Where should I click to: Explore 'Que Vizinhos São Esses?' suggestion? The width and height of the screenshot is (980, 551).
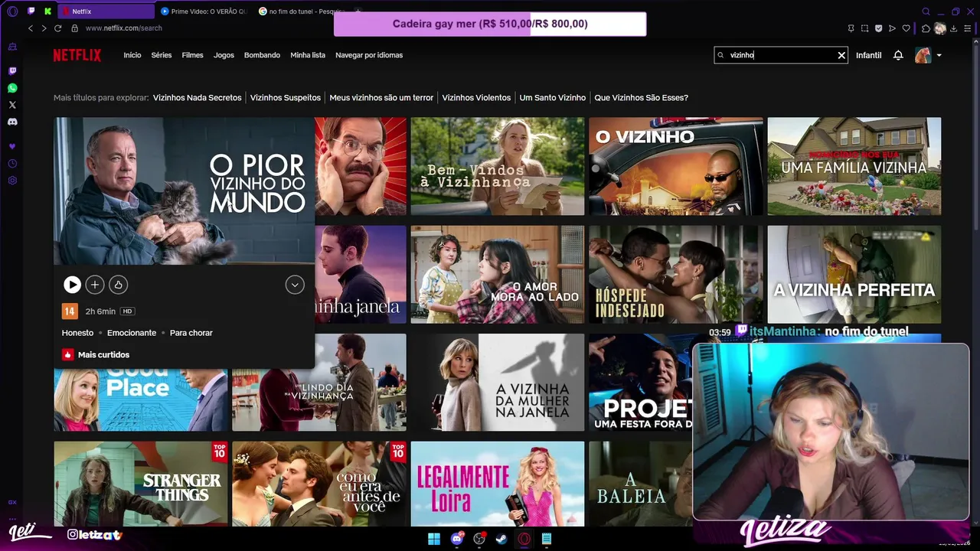click(x=642, y=98)
